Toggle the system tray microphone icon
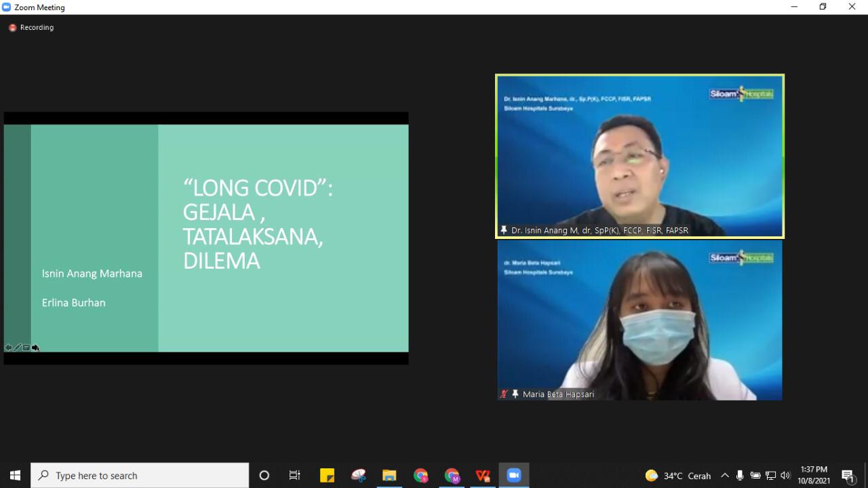The height and width of the screenshot is (488, 868). click(x=740, y=475)
